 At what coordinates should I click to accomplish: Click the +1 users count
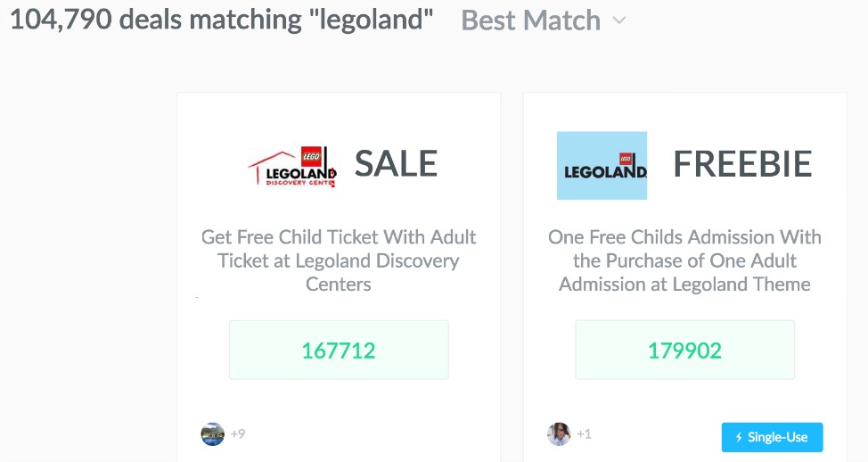click(584, 434)
